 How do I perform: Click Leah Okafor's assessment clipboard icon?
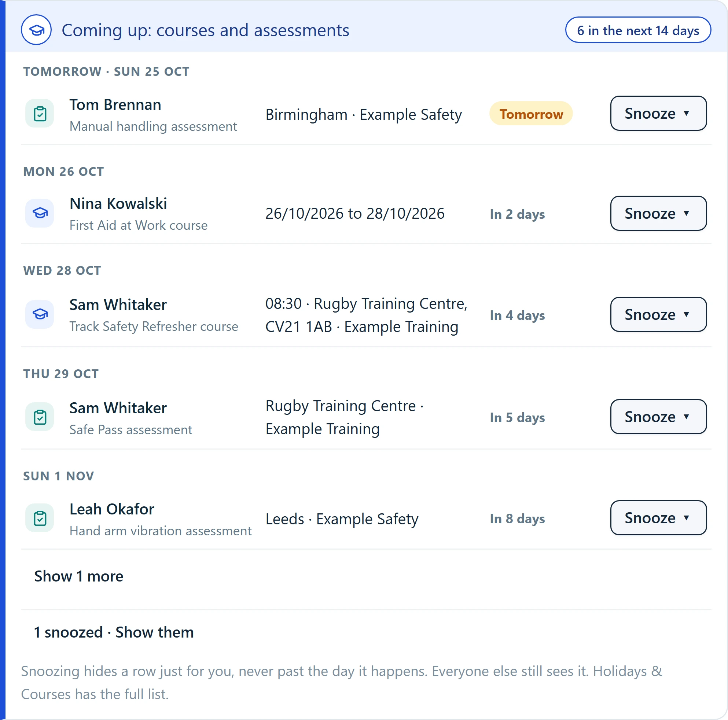pos(40,518)
